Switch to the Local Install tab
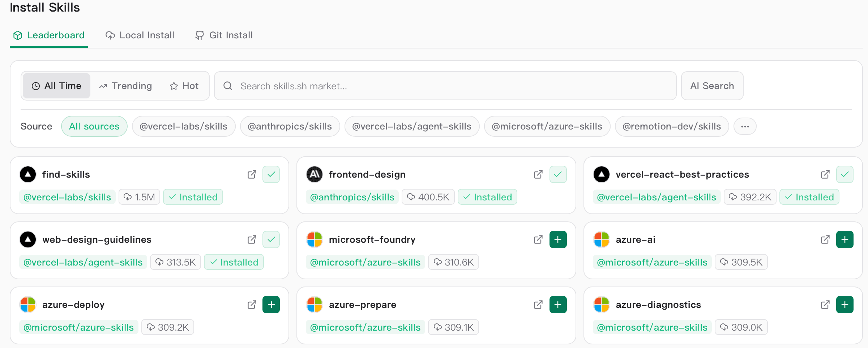868x348 pixels. click(140, 35)
